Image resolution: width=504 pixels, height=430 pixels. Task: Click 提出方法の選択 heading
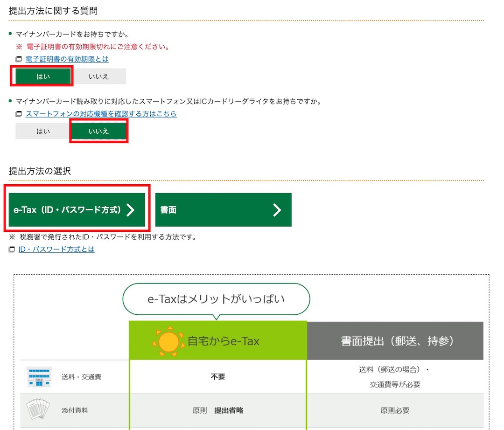point(40,171)
